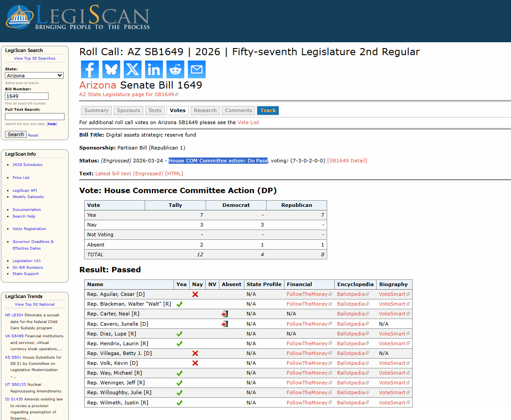Image resolution: width=511 pixels, height=420 pixels.
Task: Click the yea checkmark for Rep. Diaz
Action: 179,334
